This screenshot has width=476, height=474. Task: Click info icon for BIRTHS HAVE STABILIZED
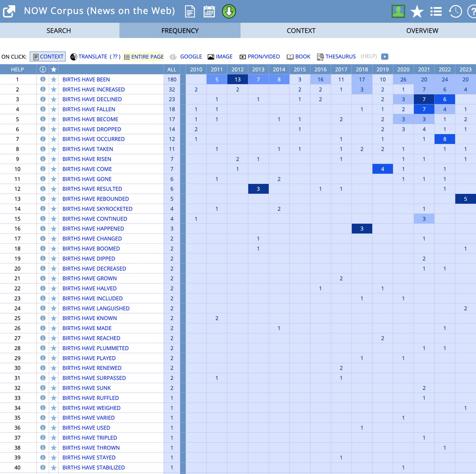(43, 468)
